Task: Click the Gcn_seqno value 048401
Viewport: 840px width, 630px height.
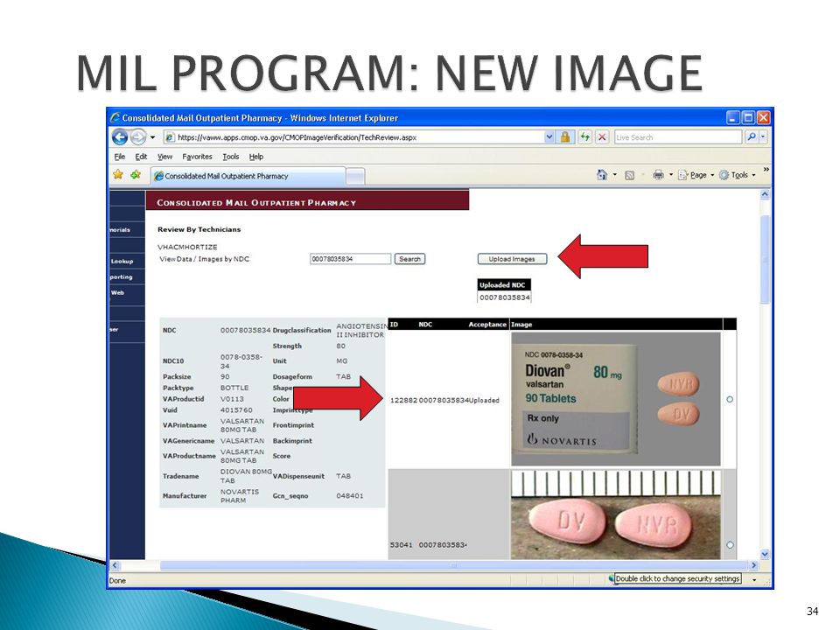Action: (350, 496)
